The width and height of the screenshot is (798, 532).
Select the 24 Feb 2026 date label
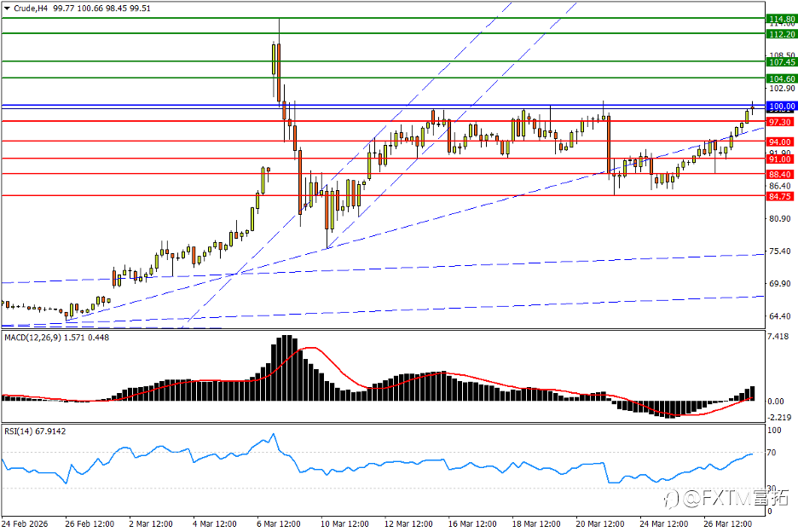pyautogui.click(x=25, y=523)
